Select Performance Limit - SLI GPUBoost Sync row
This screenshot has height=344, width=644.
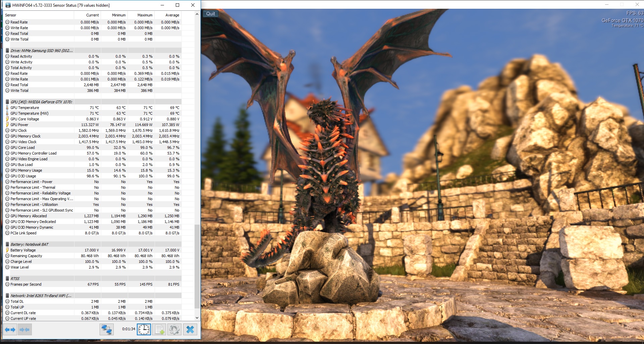point(93,210)
